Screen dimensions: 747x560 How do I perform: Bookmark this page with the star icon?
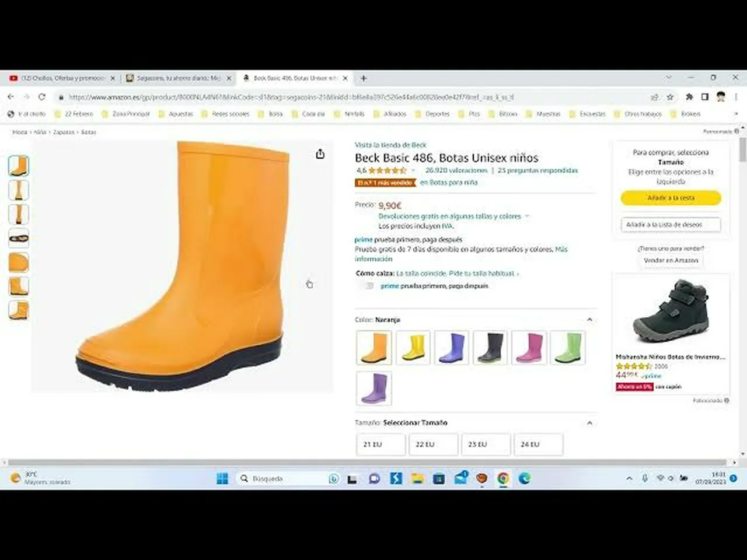click(670, 97)
